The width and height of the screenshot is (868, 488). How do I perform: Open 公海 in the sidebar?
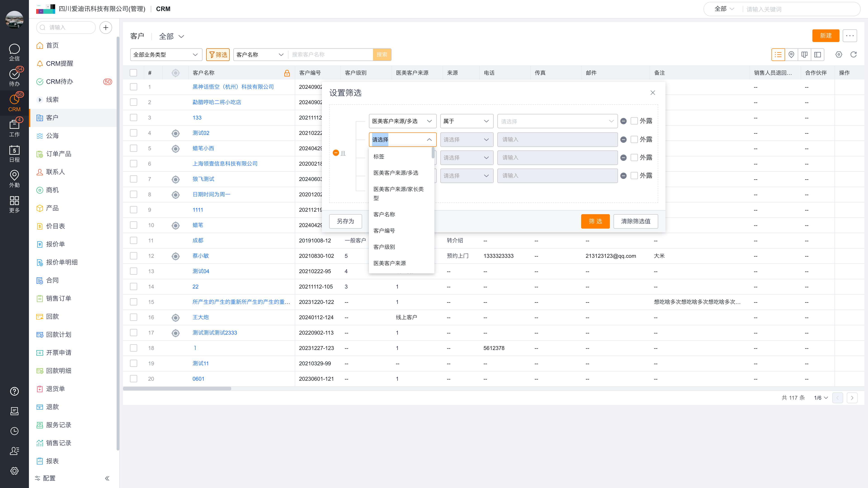point(73,136)
